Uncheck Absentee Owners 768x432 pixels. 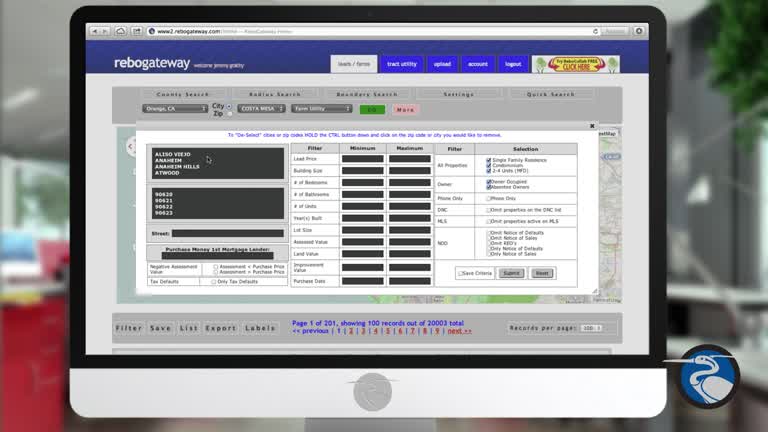[x=488, y=187]
